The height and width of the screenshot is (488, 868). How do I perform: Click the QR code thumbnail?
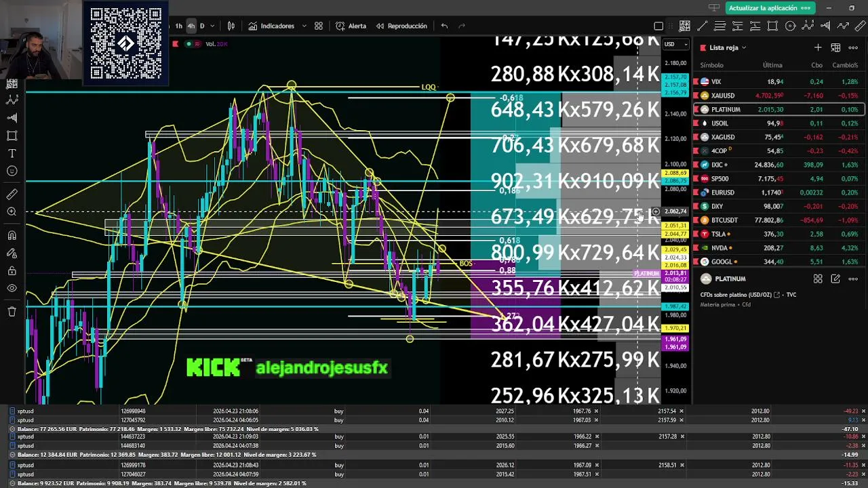[126, 43]
